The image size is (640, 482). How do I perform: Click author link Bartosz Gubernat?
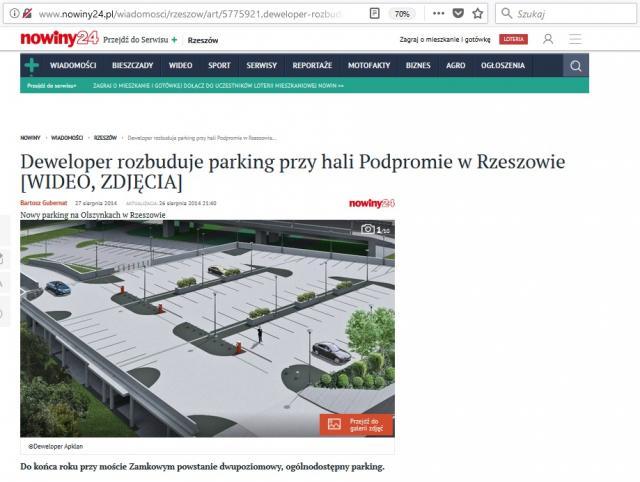click(43, 203)
